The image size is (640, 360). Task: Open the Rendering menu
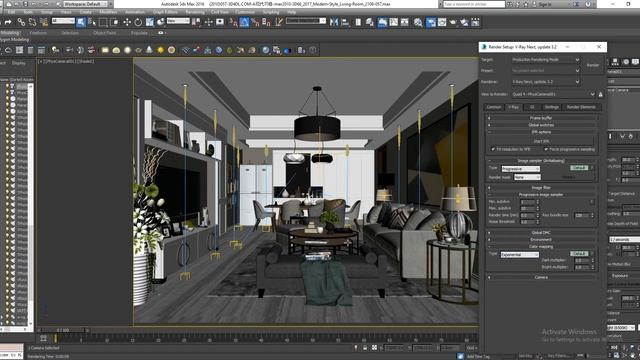coord(195,12)
